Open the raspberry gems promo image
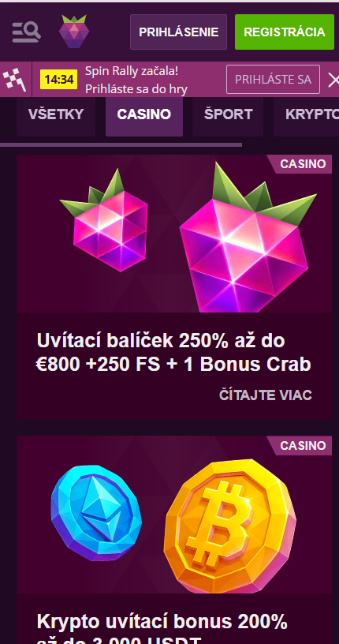 (174, 234)
